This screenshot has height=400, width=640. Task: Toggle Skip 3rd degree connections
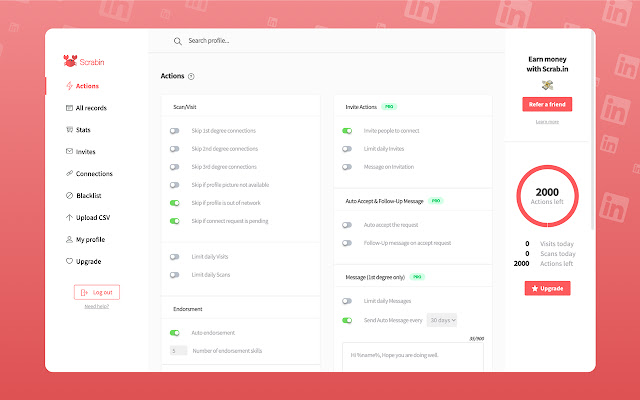click(175, 167)
